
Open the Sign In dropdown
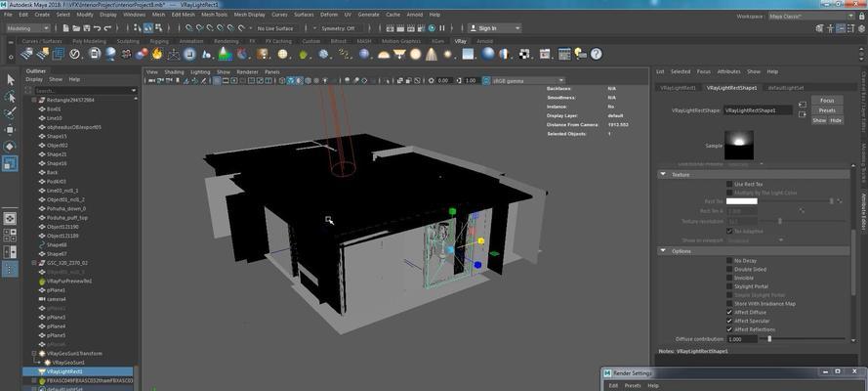pos(495,27)
